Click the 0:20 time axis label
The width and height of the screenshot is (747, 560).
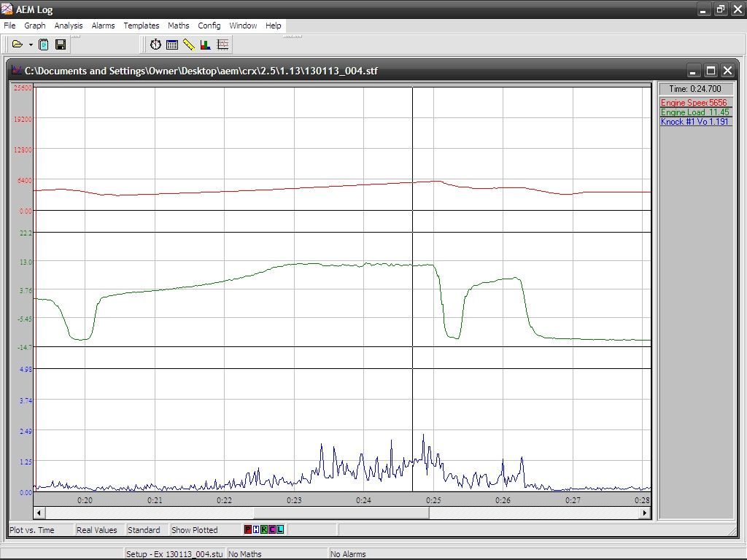[x=85, y=500]
